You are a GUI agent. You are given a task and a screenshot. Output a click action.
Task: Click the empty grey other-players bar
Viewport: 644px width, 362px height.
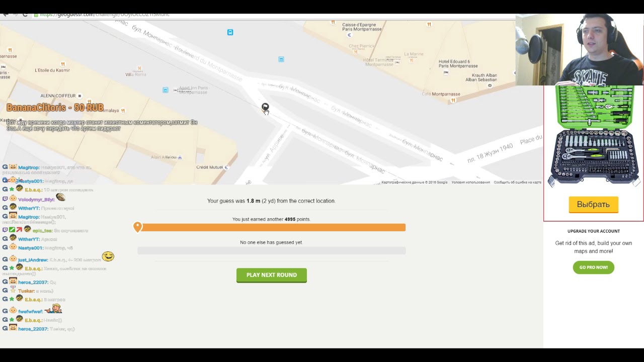(272, 250)
